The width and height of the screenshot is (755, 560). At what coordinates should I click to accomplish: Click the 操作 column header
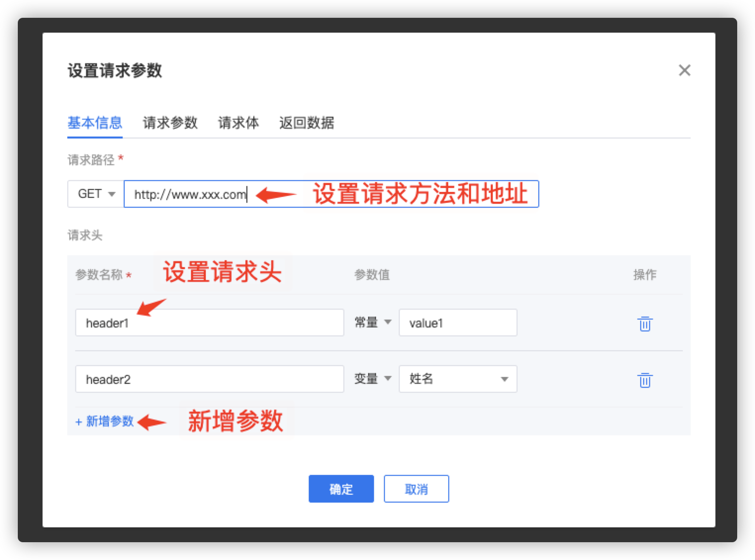(645, 275)
